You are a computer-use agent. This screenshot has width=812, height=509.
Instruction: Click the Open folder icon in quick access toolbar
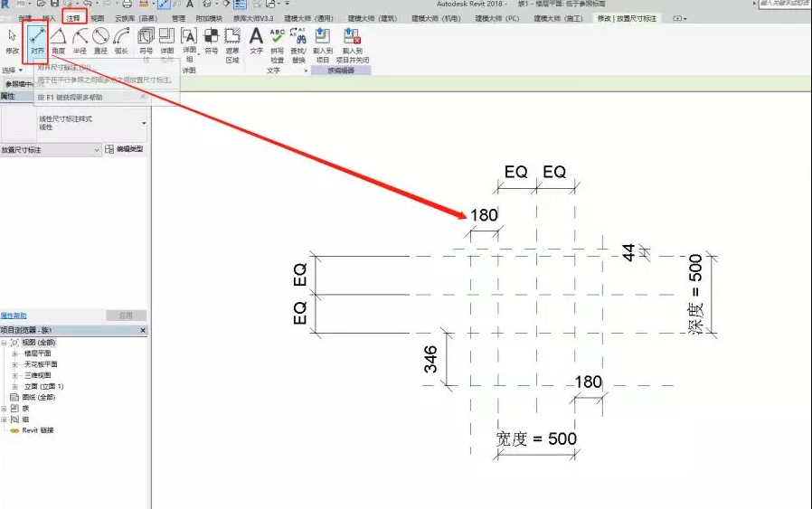tap(41, 4)
